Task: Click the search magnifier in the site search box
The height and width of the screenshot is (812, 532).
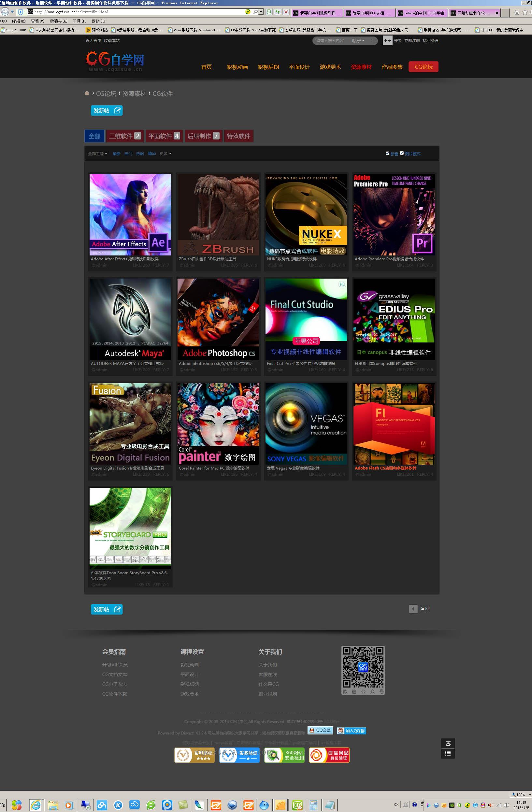Action: tap(373, 41)
